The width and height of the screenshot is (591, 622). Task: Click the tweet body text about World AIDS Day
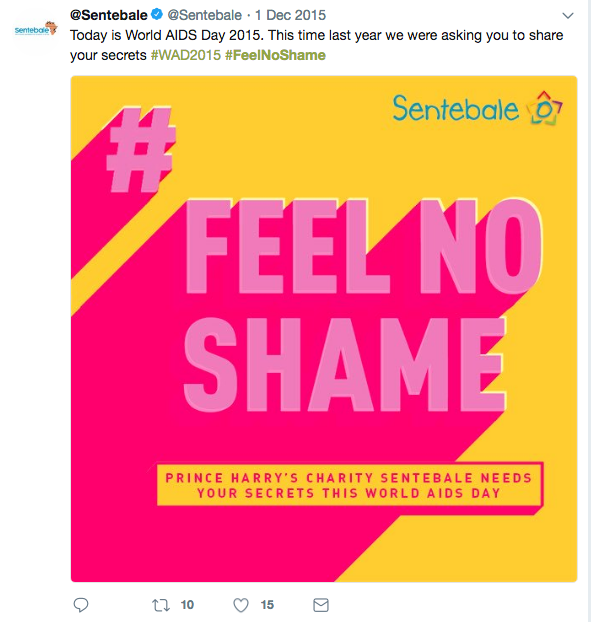(x=317, y=45)
